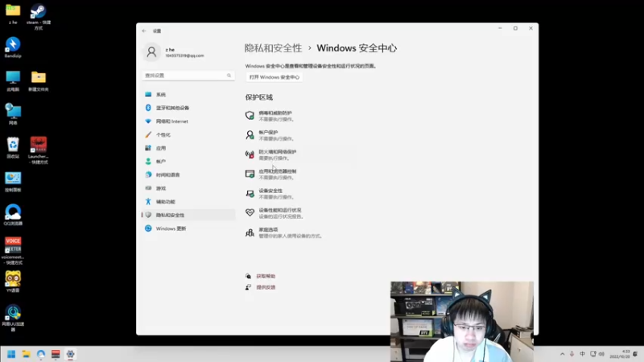644x362 pixels.
Task: Click 打开 Windows 安全中心 button
Action: [x=275, y=77]
